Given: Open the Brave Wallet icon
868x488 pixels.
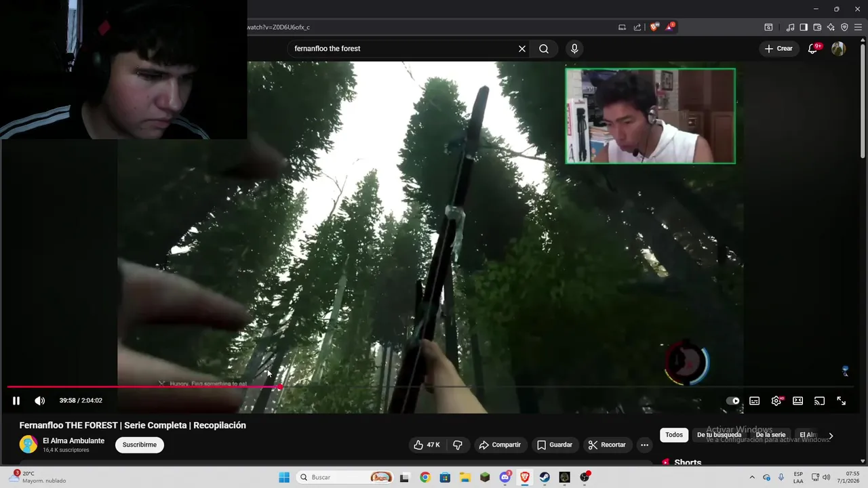Looking at the screenshot, I should click(817, 27).
